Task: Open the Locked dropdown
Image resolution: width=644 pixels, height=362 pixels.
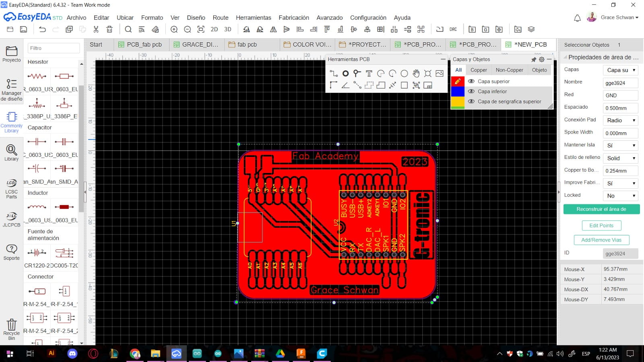Action: [x=621, y=196]
